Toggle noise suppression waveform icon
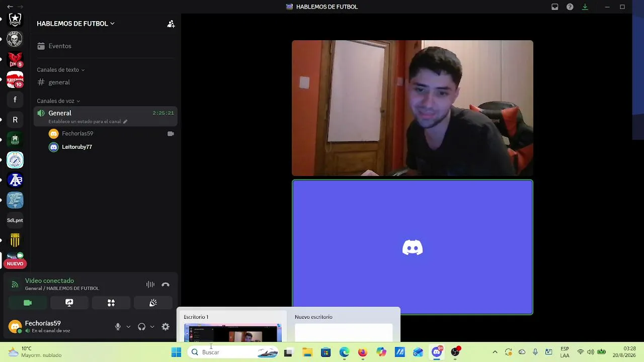The image size is (644, 362). (150, 285)
